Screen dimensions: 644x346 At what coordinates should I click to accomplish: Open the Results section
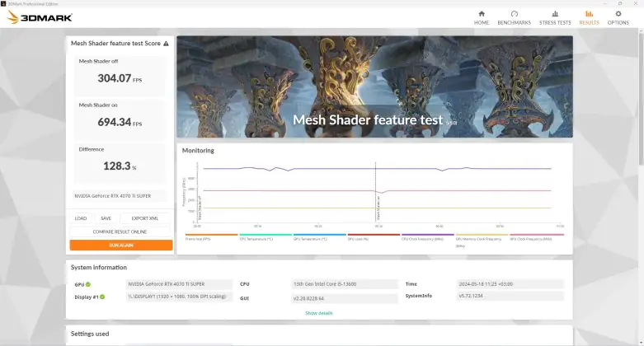tap(589, 18)
